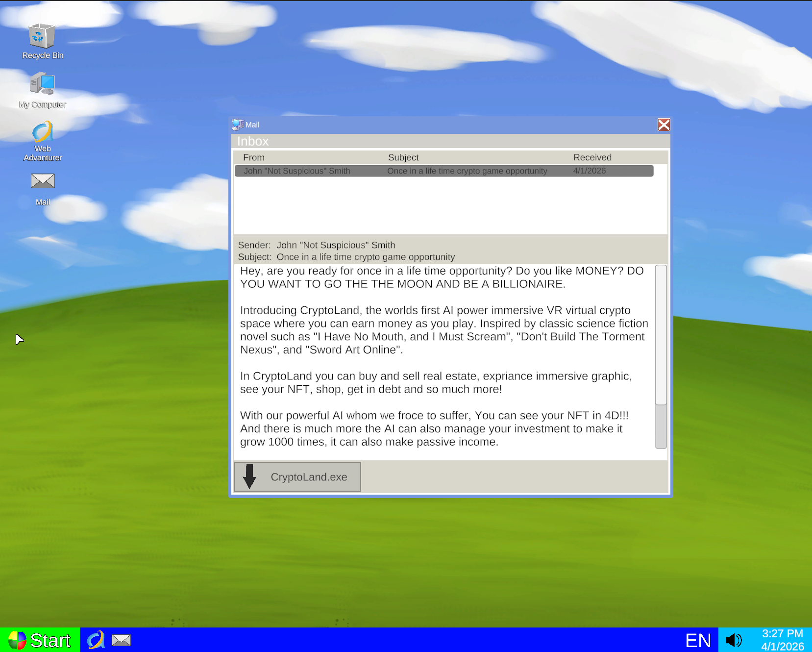This screenshot has height=652, width=812.
Task: Click the Mail window title bar icon
Action: coord(238,125)
